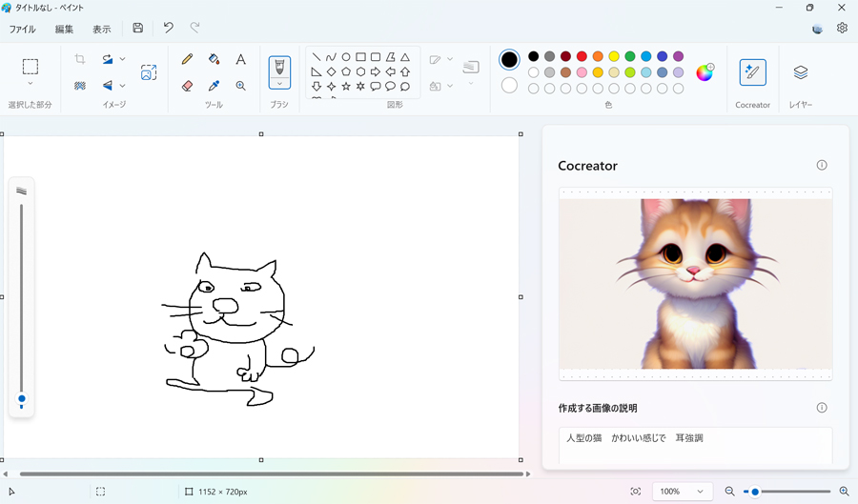Select the primary black color circle
The image size is (858, 504).
[509, 60]
